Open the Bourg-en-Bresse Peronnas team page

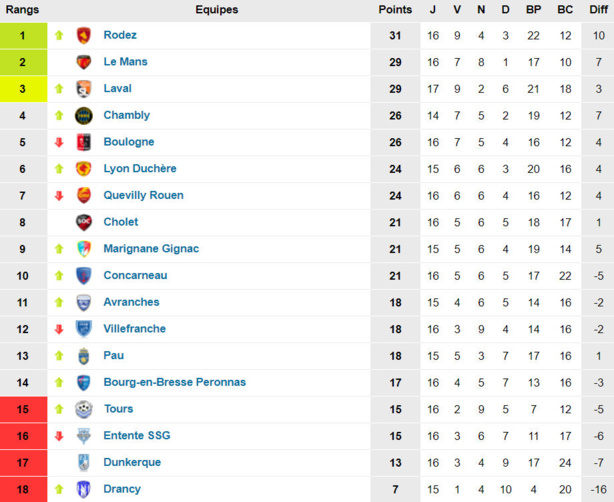coord(175,382)
